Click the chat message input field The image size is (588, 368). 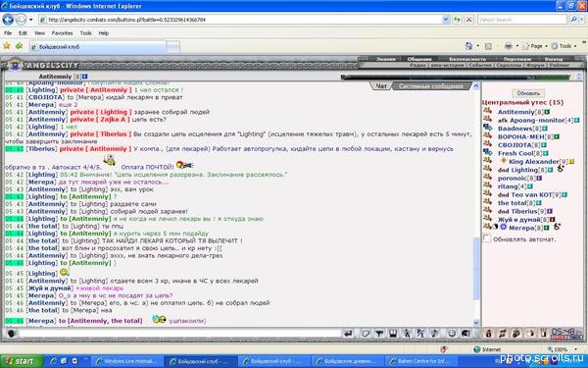[x=179, y=333]
